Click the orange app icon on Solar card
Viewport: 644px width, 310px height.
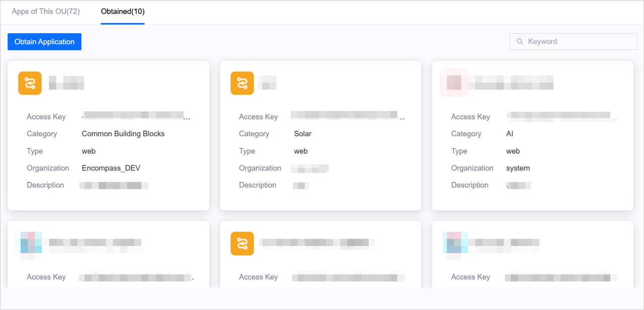[x=242, y=83]
